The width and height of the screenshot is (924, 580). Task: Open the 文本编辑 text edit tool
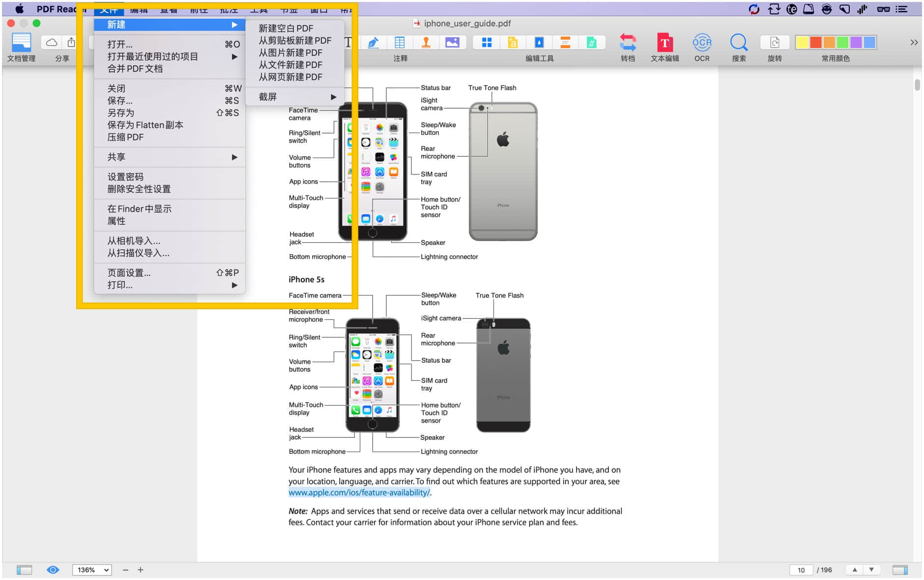[x=664, y=47]
